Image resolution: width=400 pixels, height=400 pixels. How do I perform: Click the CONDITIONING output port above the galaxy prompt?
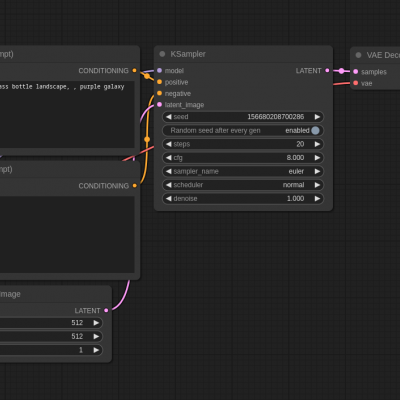pyautogui.click(x=134, y=70)
